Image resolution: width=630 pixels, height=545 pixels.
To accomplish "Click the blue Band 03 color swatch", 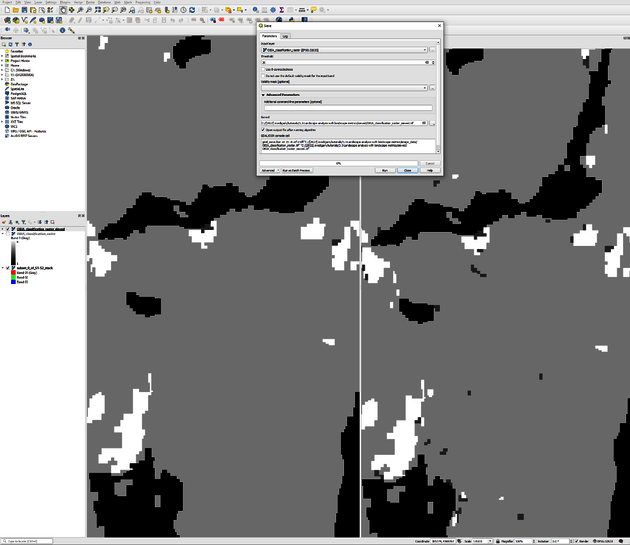I will [13, 282].
